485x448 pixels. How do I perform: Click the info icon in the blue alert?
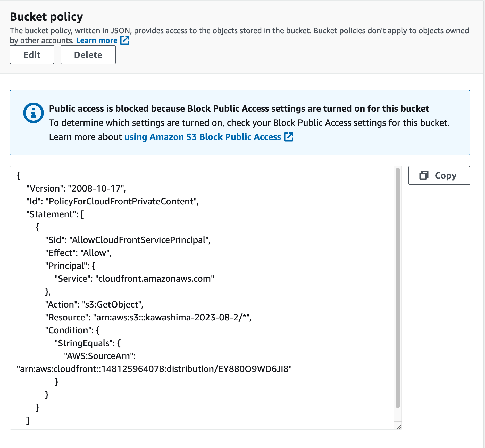(x=33, y=113)
